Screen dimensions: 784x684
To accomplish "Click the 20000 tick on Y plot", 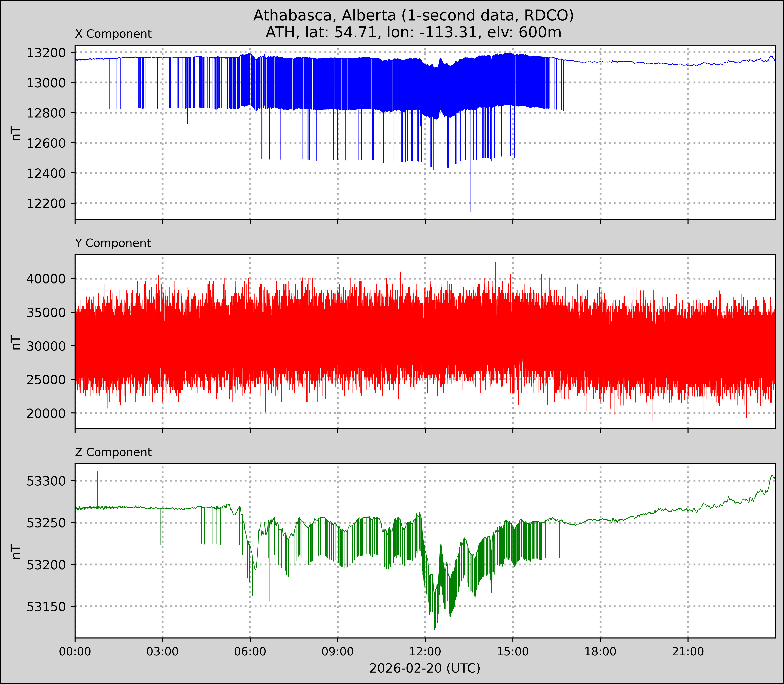I will tap(46, 413).
